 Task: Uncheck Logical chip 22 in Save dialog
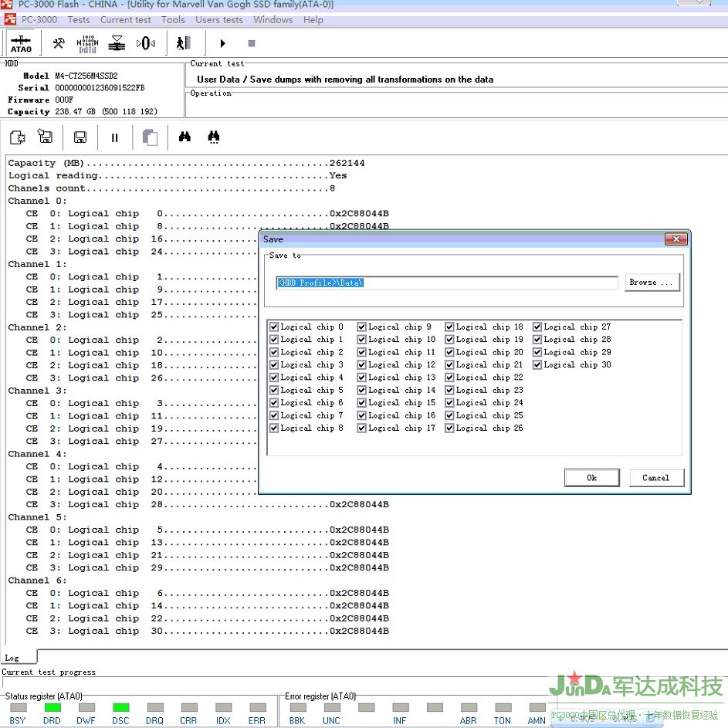449,378
